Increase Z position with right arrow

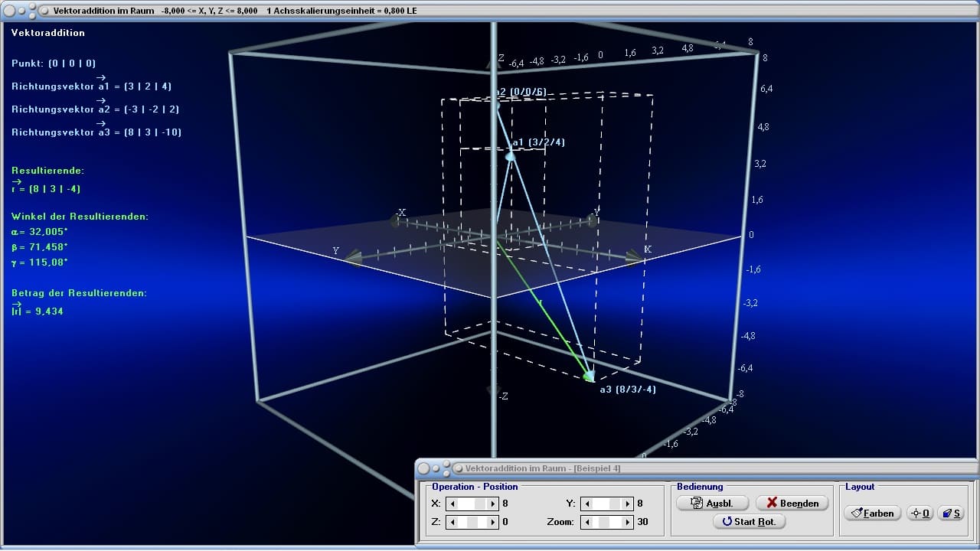[493, 522]
